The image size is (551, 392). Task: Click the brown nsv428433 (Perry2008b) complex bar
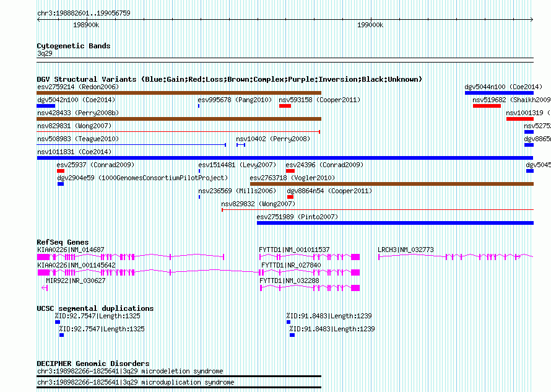179,119
